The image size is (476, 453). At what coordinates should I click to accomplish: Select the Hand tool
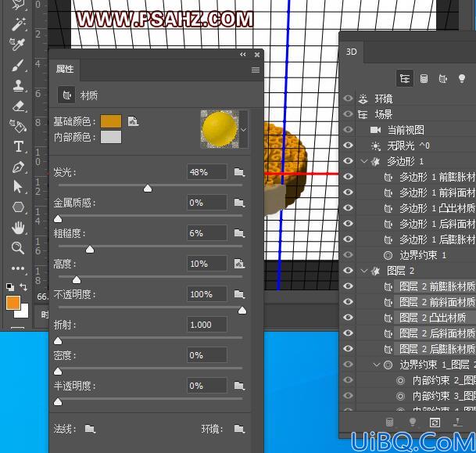tap(18, 228)
